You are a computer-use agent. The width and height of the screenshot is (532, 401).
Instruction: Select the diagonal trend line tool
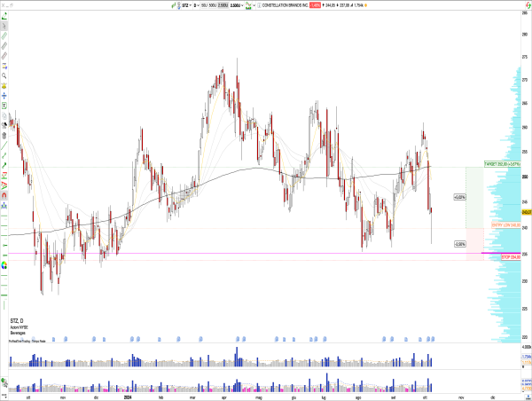[x=4, y=146]
